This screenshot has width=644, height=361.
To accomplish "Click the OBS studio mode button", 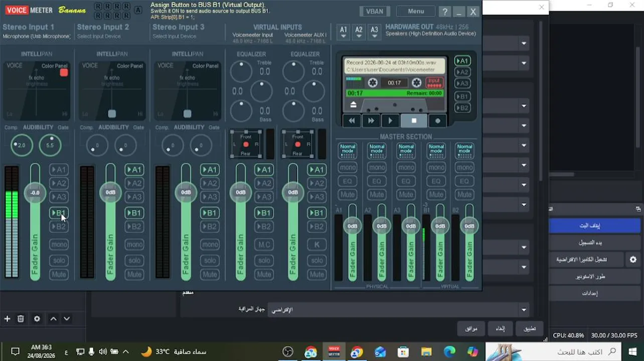I will tap(595, 276).
